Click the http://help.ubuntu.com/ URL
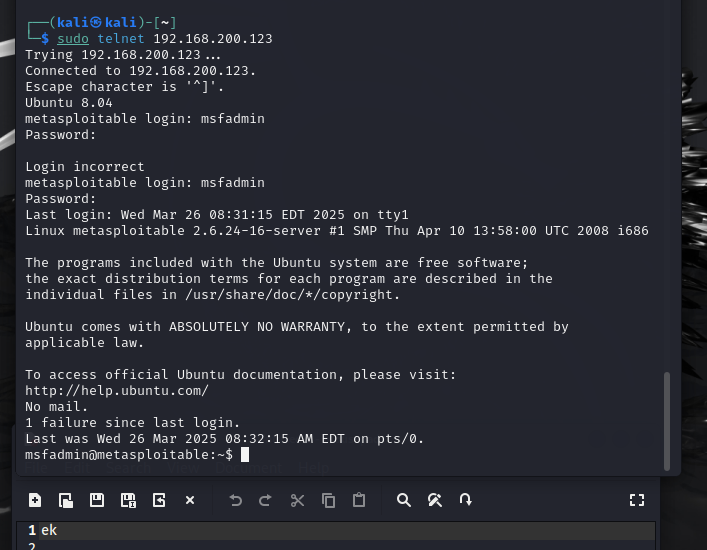Image resolution: width=707 pixels, height=550 pixels. (117, 391)
